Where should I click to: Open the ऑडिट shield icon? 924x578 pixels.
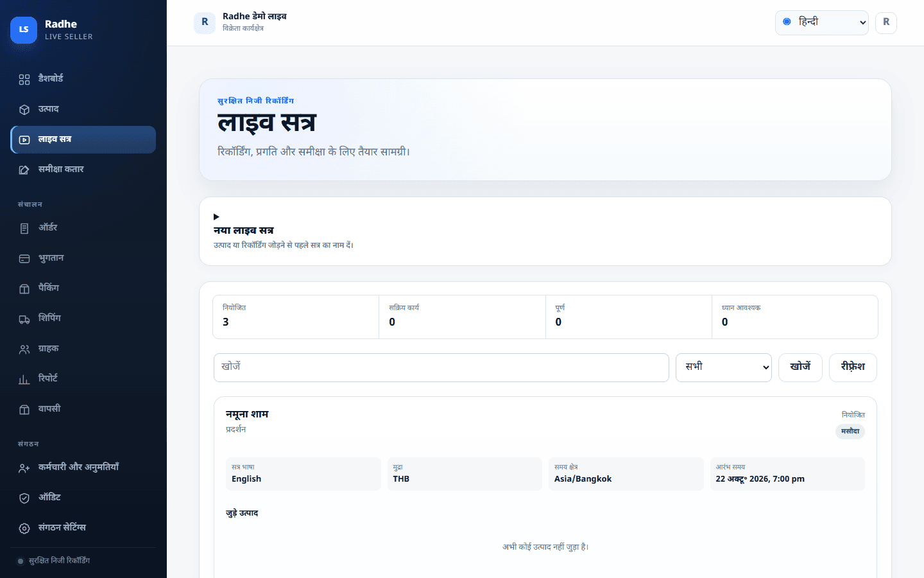tap(24, 498)
